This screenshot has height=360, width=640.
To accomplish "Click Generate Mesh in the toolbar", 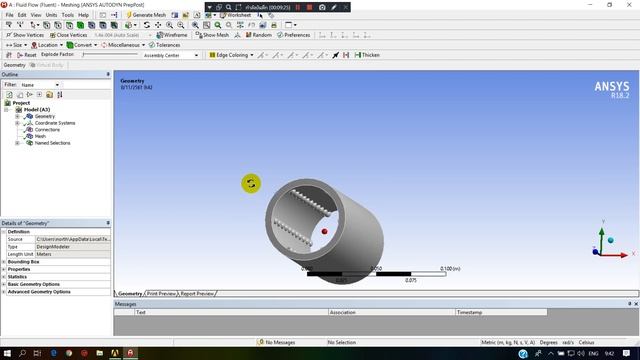I will [x=146, y=15].
